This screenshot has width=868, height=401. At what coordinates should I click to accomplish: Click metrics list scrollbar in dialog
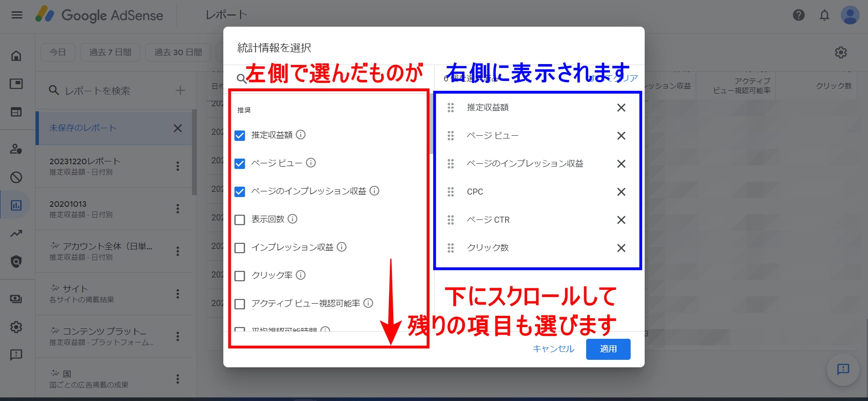coord(431,124)
